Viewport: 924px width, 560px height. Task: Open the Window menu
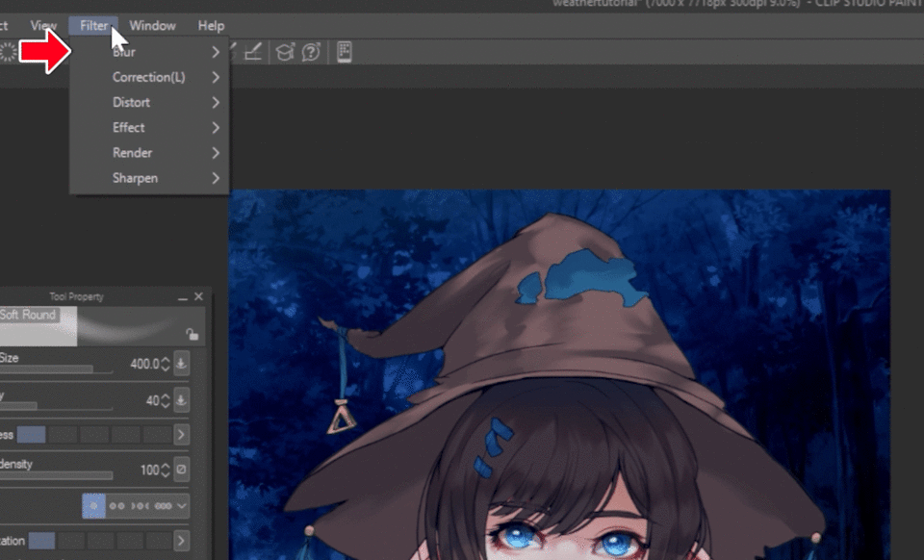[152, 26]
